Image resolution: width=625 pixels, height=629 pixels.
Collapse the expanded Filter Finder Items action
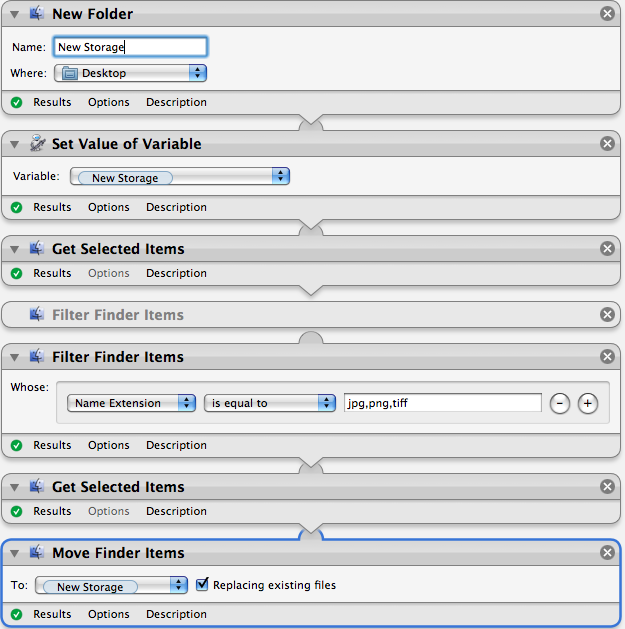[x=14, y=357]
